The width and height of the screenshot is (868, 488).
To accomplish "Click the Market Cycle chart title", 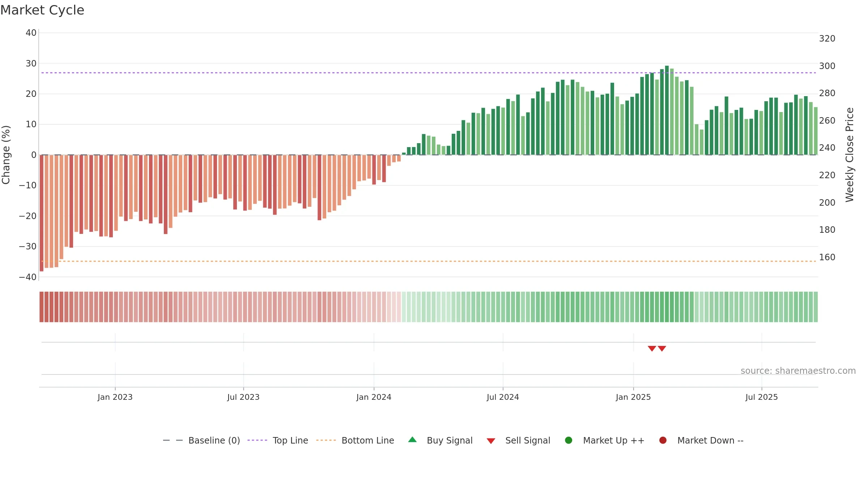I will pyautogui.click(x=42, y=10).
